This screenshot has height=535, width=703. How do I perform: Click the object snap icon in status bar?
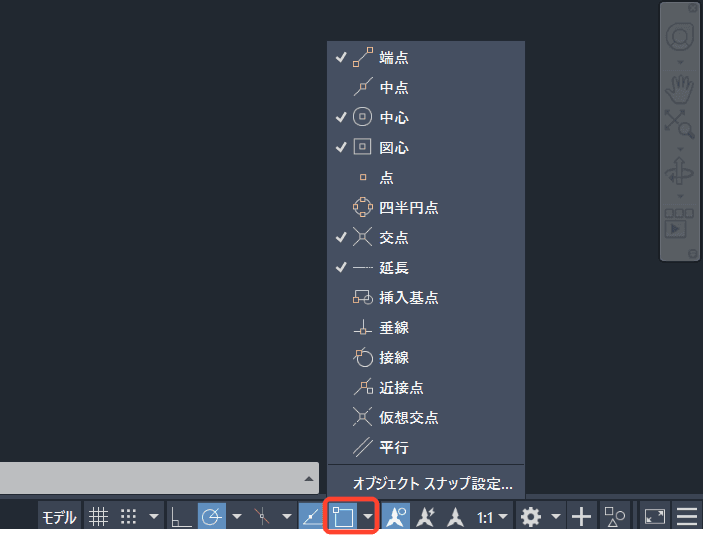pyautogui.click(x=343, y=517)
